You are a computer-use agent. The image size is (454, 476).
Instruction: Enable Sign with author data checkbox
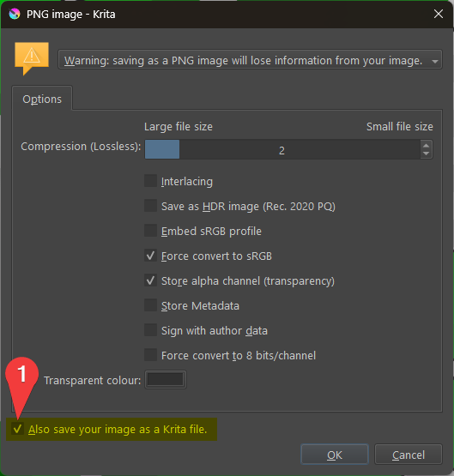coord(150,330)
